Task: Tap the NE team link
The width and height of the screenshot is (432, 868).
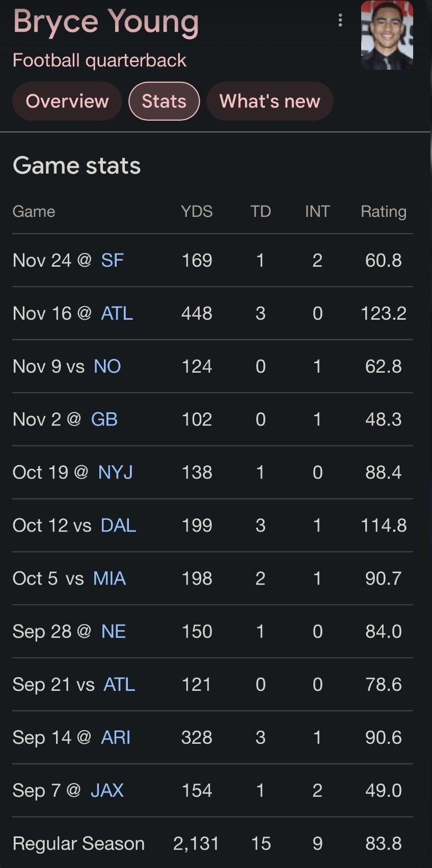Action: (x=113, y=631)
